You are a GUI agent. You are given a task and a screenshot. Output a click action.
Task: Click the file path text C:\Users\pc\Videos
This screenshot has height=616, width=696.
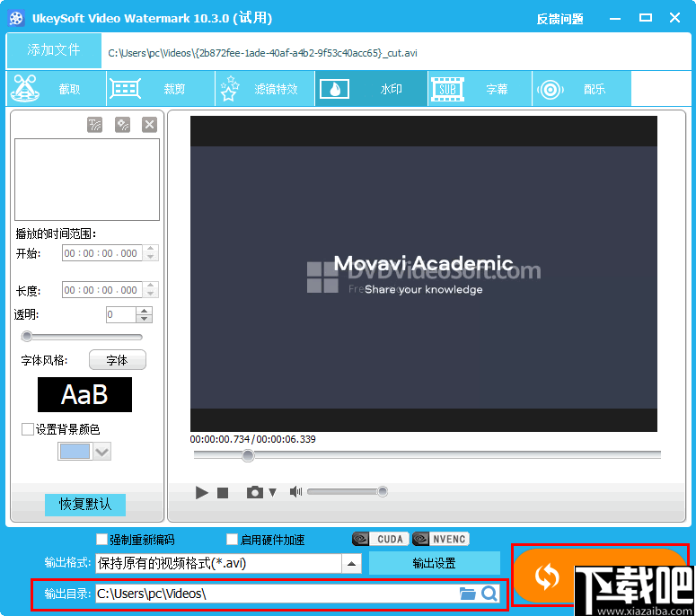262,53
